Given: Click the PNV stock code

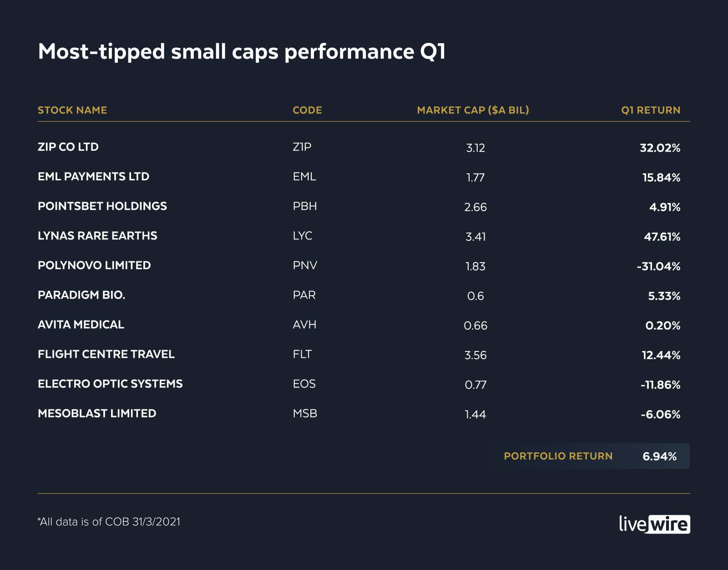Looking at the screenshot, I should (x=305, y=265).
